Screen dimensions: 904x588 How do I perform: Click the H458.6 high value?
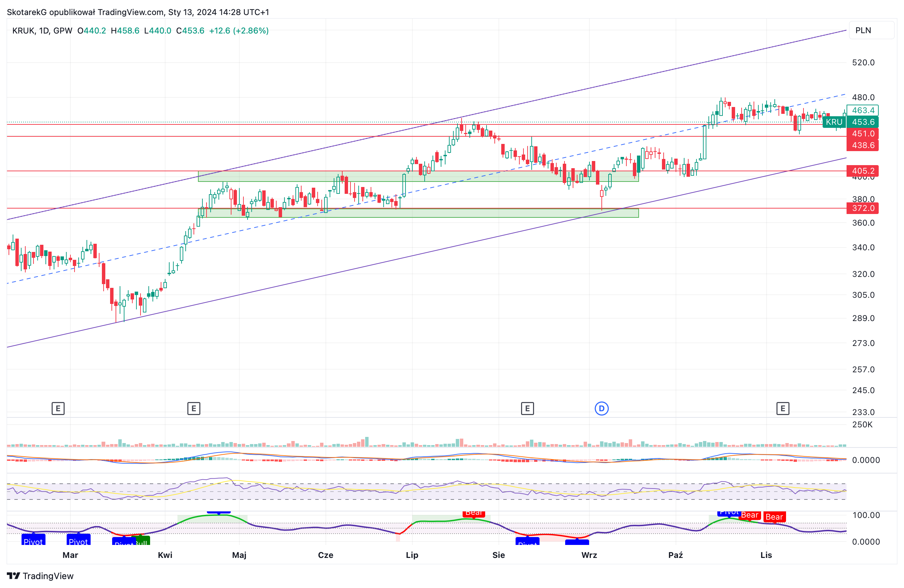125,31
